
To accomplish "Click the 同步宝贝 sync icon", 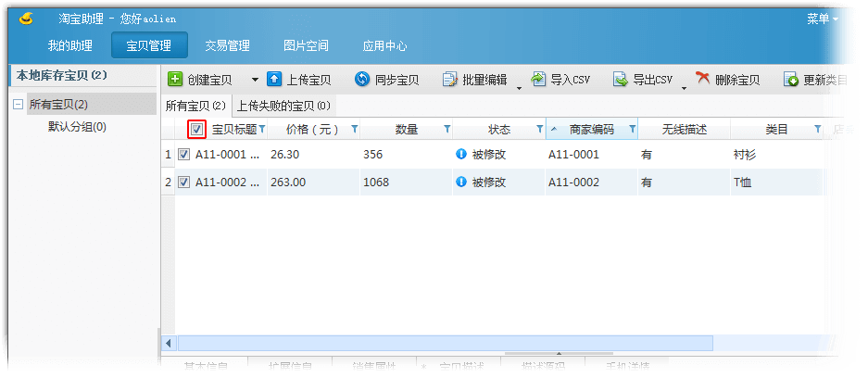I will pyautogui.click(x=362, y=79).
